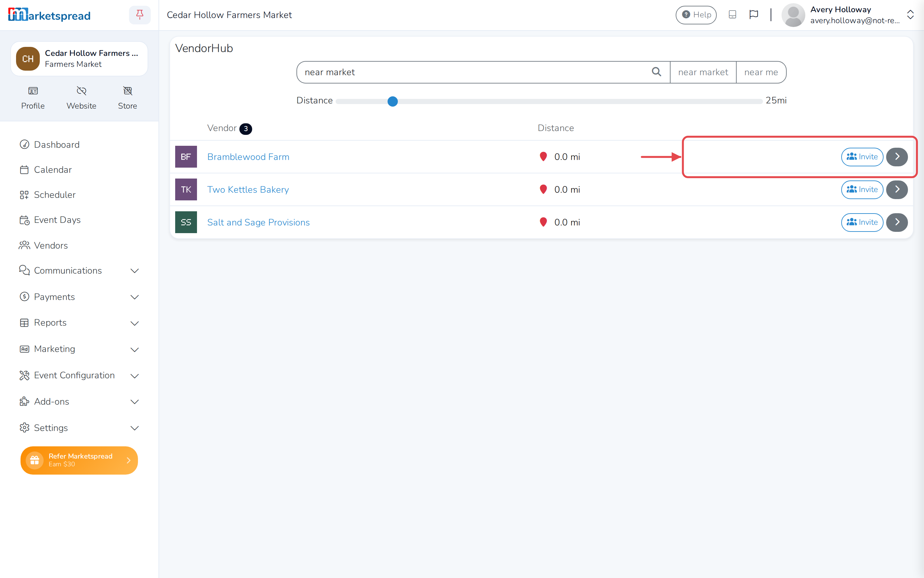Select the 'near me' search option
Screen dimensions: 924x578
tap(761, 72)
